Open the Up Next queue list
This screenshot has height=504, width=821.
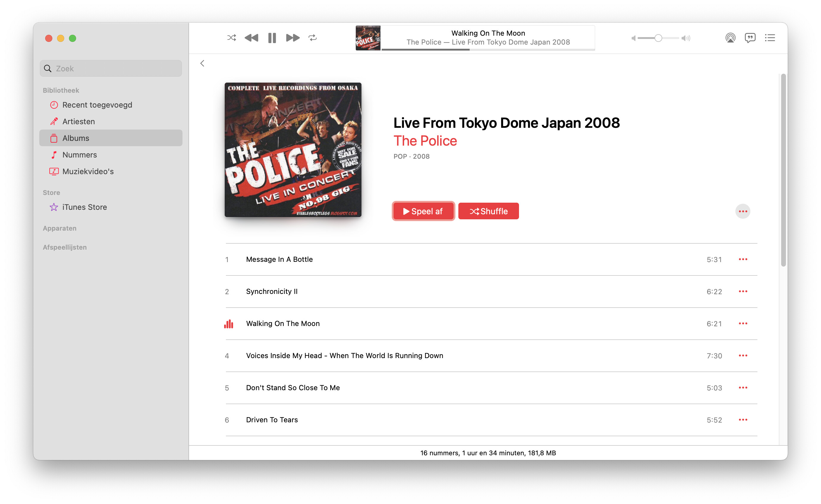[770, 38]
